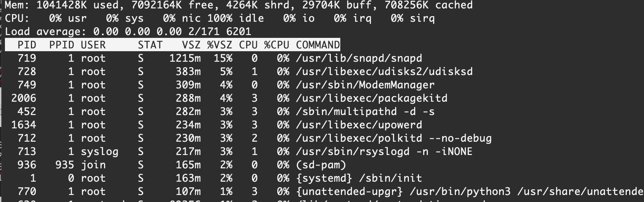Click the (sd-pam) process entry
This screenshot has height=202, width=644.
pos(321,165)
